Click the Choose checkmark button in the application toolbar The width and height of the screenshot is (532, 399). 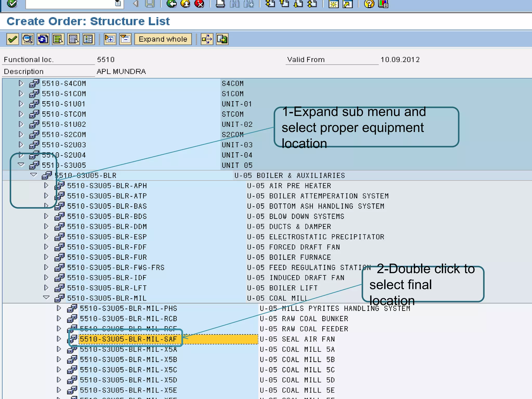tap(12, 39)
